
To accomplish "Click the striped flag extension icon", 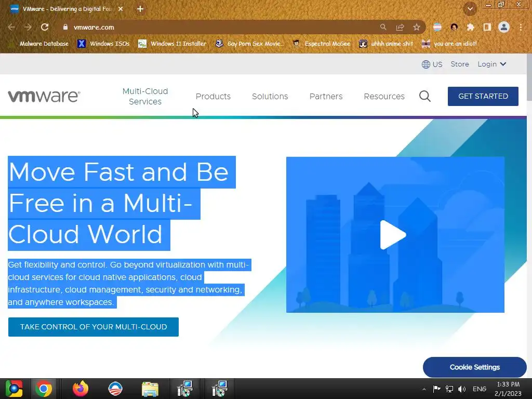I will click(x=437, y=27).
